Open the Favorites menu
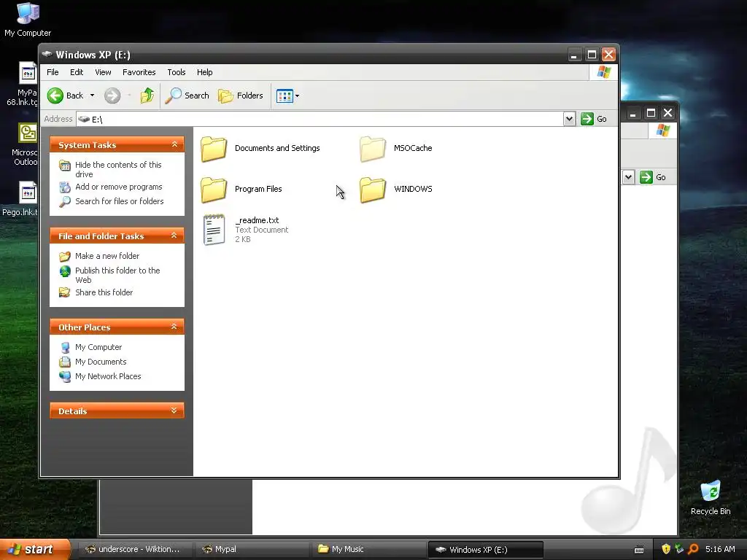The height and width of the screenshot is (560, 747). coord(139,72)
